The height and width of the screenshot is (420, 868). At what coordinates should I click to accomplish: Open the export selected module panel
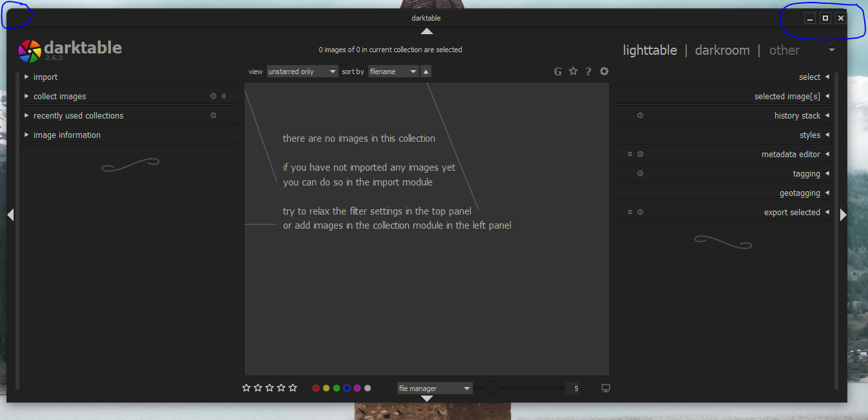pos(791,211)
